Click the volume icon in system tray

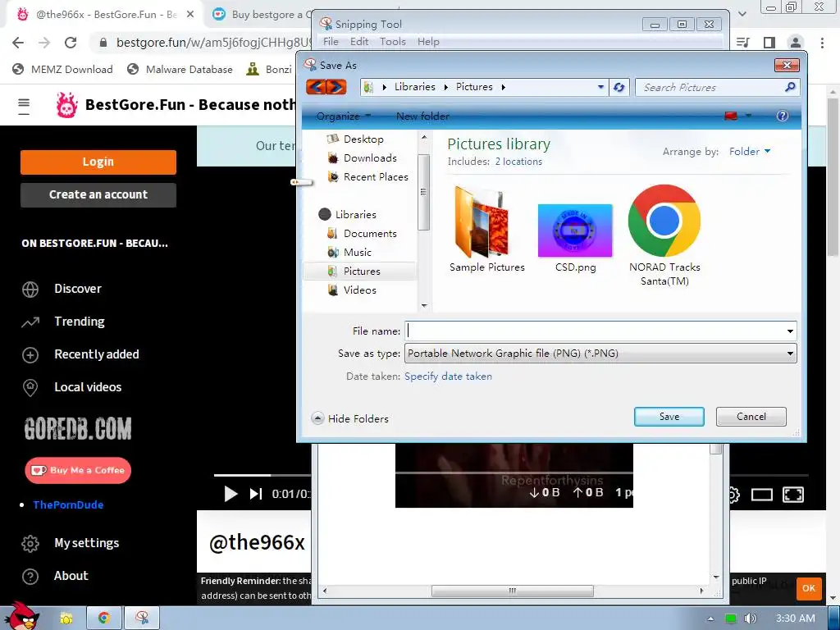click(x=750, y=619)
